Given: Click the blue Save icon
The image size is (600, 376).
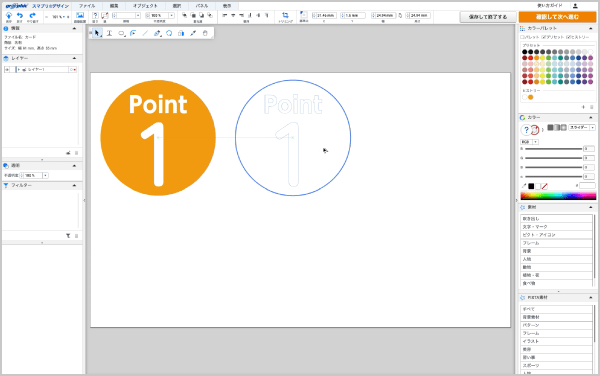Looking at the screenshot, I should click(x=9, y=15).
